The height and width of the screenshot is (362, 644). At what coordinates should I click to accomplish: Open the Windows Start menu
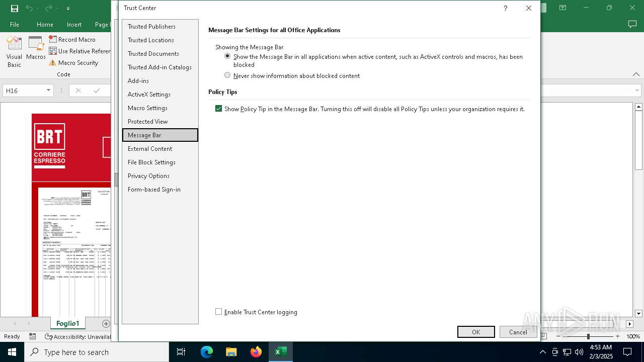[x=12, y=352]
